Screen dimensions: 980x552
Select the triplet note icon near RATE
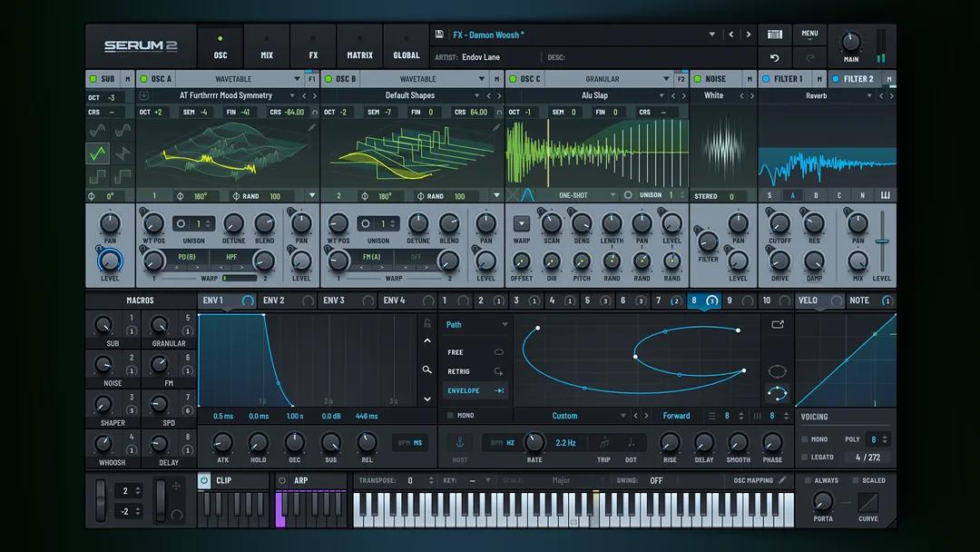603,443
